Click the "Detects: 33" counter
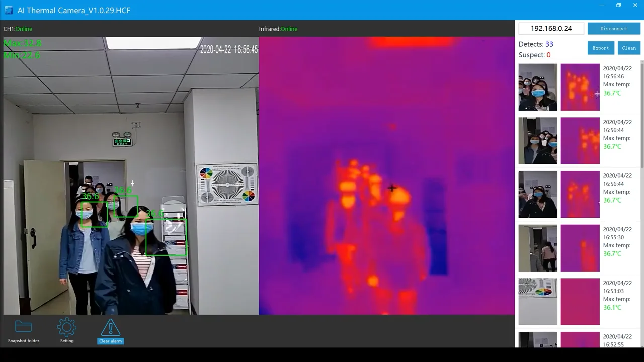 (536, 44)
